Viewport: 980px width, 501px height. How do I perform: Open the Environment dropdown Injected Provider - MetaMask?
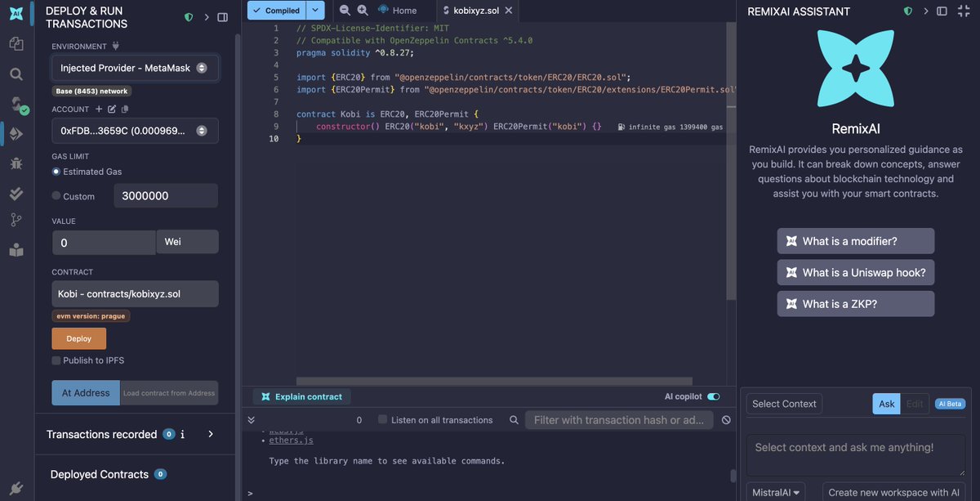point(135,68)
